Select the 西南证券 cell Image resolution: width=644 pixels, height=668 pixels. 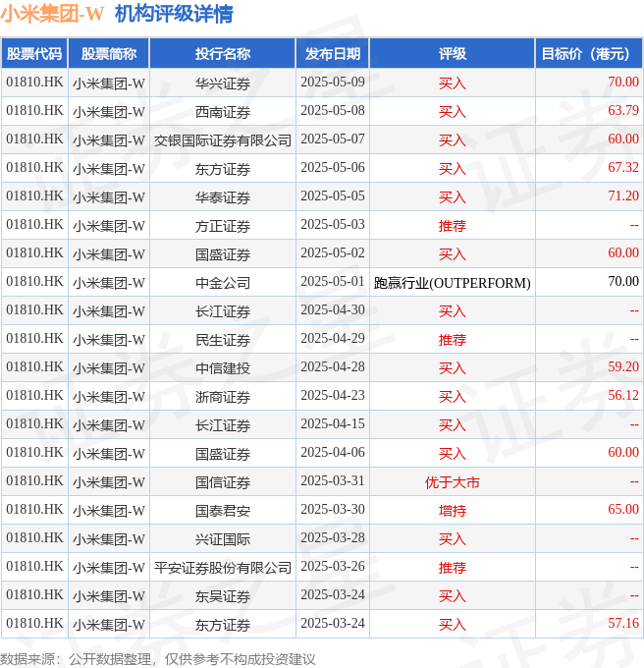[x=223, y=112]
